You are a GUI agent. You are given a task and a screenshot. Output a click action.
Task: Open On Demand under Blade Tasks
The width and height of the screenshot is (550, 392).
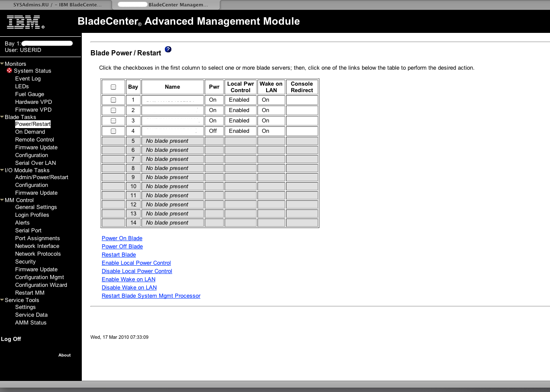tap(30, 132)
